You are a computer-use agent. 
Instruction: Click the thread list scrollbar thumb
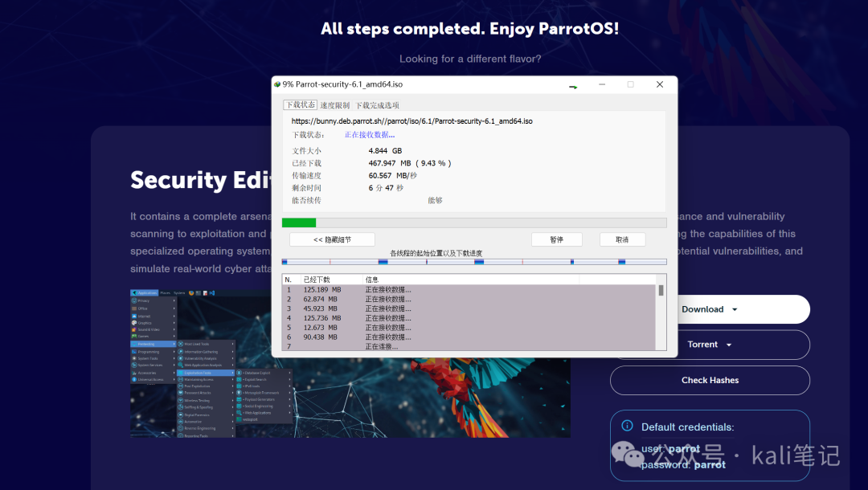(x=661, y=290)
